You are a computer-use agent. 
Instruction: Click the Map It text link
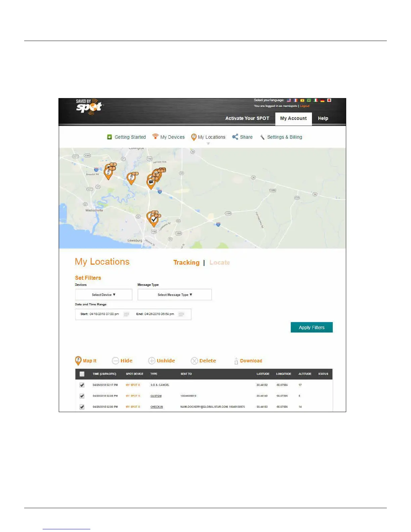pos(90,361)
